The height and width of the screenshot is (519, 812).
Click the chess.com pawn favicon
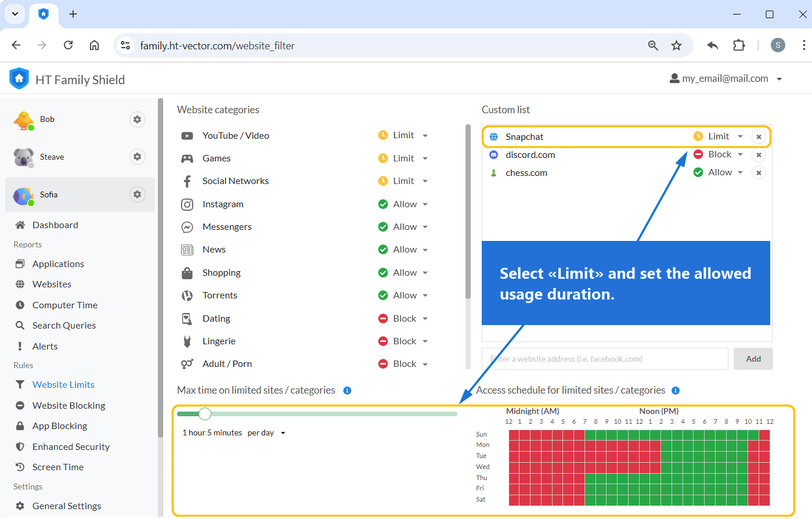(x=494, y=173)
